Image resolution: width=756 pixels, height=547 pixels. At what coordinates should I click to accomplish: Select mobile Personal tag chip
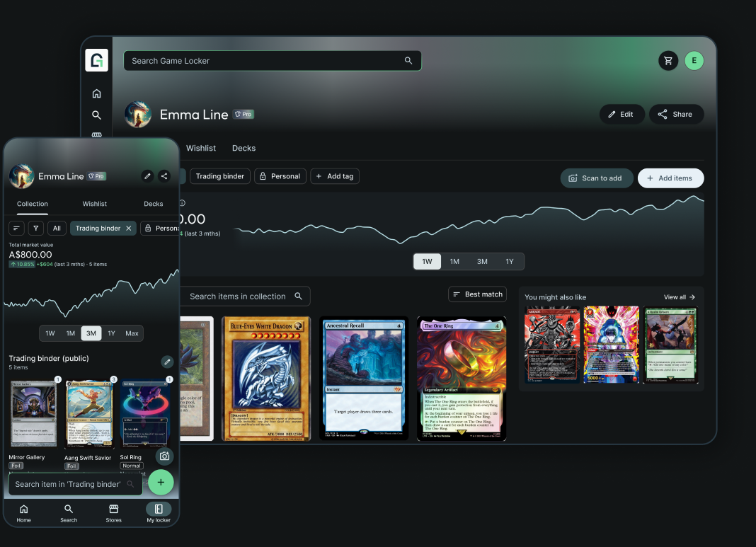click(161, 229)
